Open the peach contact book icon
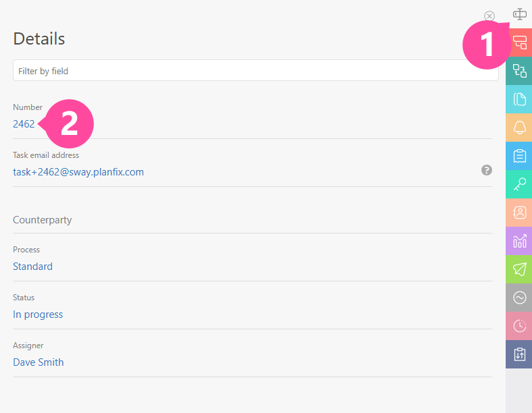 [519, 213]
